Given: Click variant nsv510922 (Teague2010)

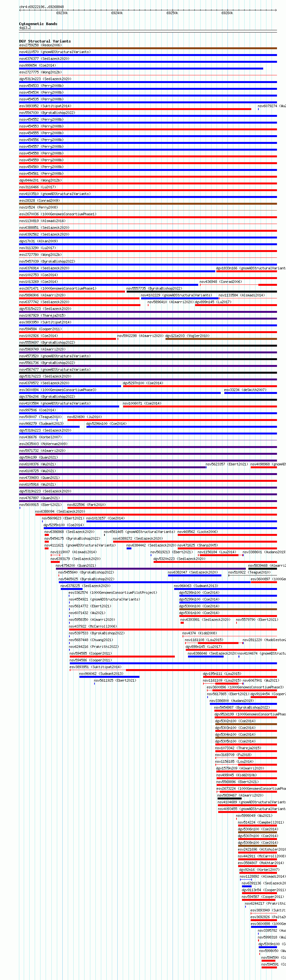Looking at the screenshot, I should click(x=249, y=573).
